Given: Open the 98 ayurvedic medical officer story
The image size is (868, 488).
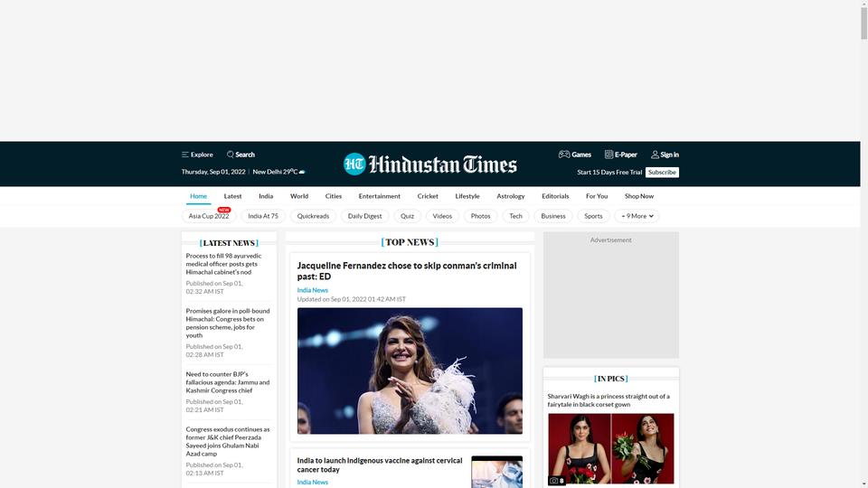Looking at the screenshot, I should 223,264.
